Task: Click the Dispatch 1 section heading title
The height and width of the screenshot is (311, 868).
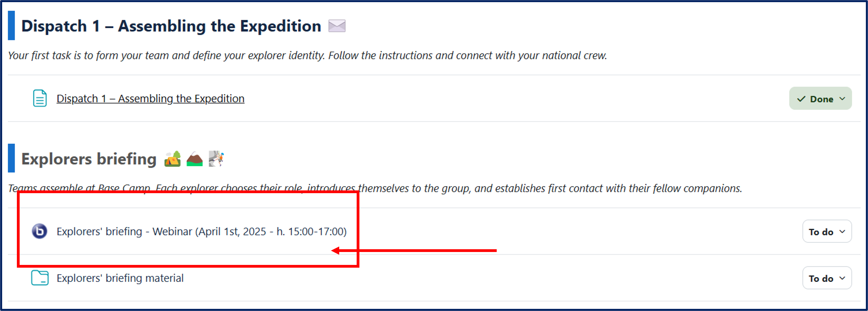Action: [171, 26]
